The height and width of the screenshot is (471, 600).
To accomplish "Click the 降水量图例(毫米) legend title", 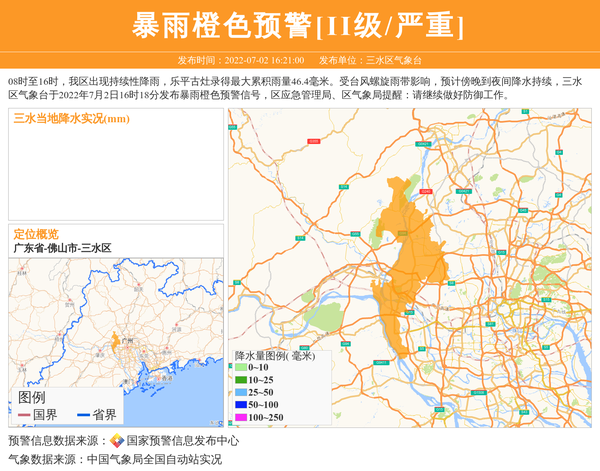I will point(274,355).
